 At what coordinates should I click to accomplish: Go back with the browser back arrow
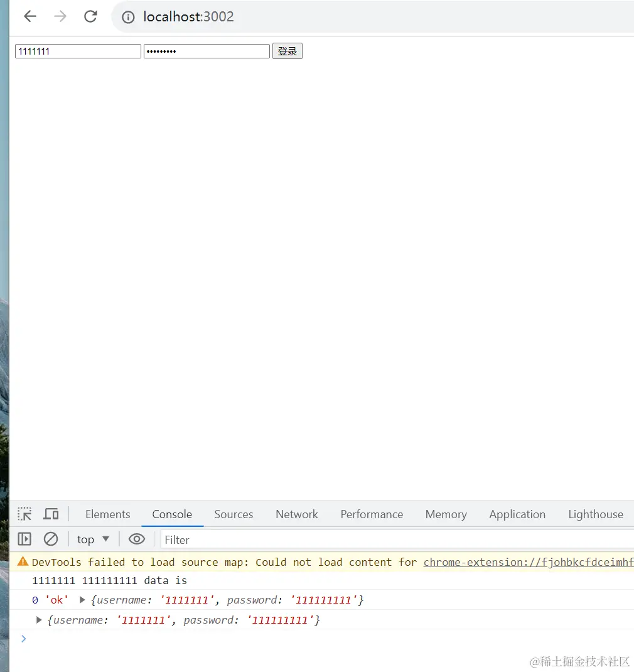coord(30,17)
